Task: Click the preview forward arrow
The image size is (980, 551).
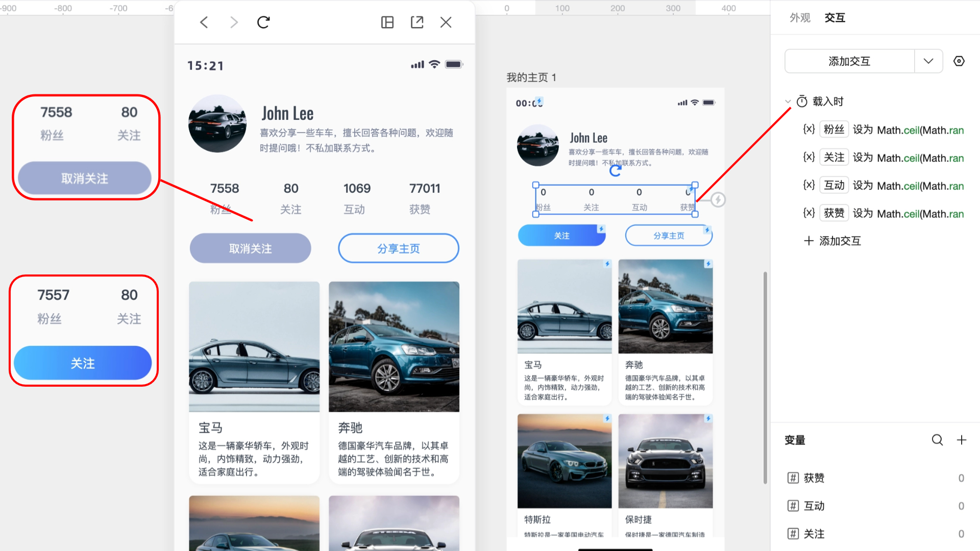Action: [x=234, y=22]
